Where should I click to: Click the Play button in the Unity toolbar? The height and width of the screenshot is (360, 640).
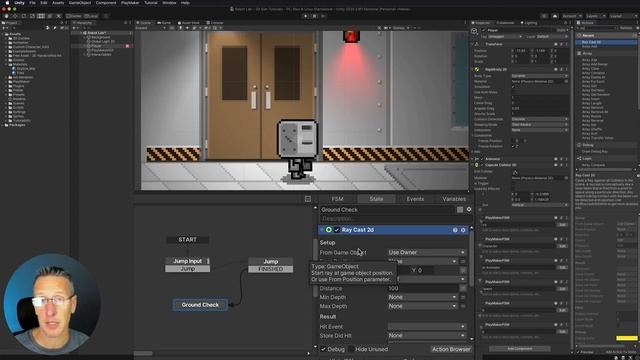pyautogui.click(x=306, y=16)
